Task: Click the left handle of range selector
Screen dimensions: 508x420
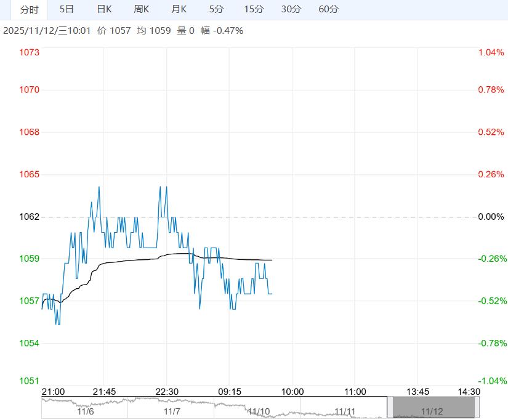Action: click(390, 408)
